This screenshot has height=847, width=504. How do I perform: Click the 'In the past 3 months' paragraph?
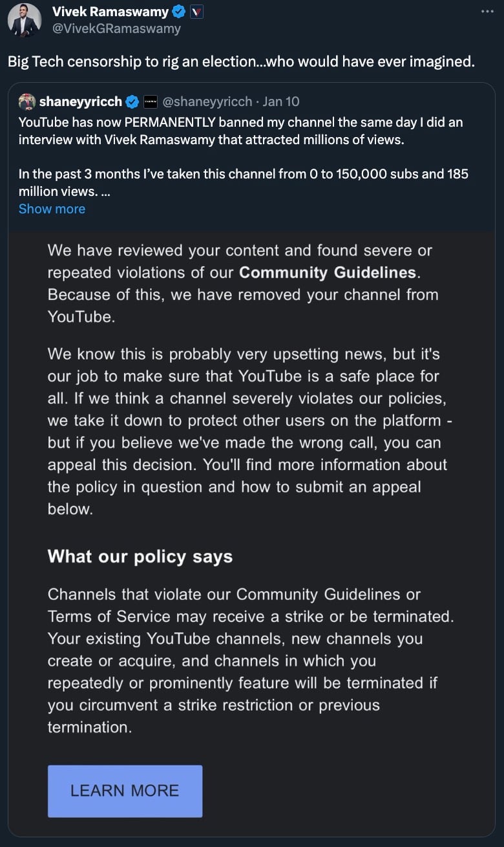pyautogui.click(x=244, y=182)
